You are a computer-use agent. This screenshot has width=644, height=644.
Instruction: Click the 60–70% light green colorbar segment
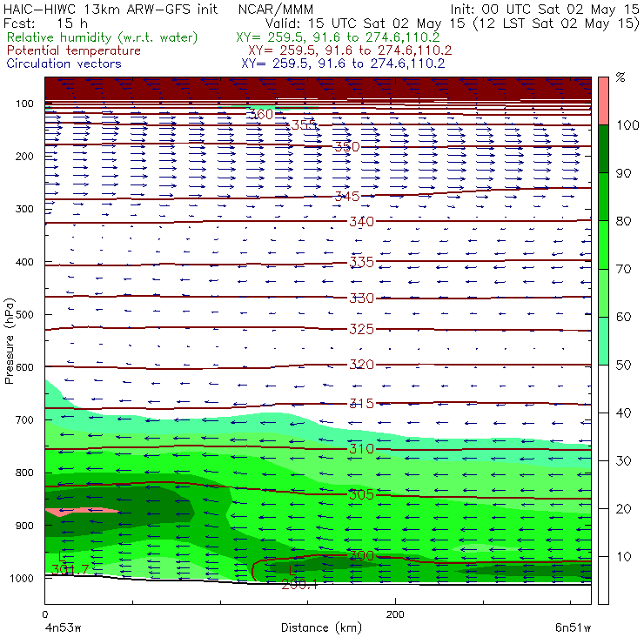pyautogui.click(x=603, y=292)
